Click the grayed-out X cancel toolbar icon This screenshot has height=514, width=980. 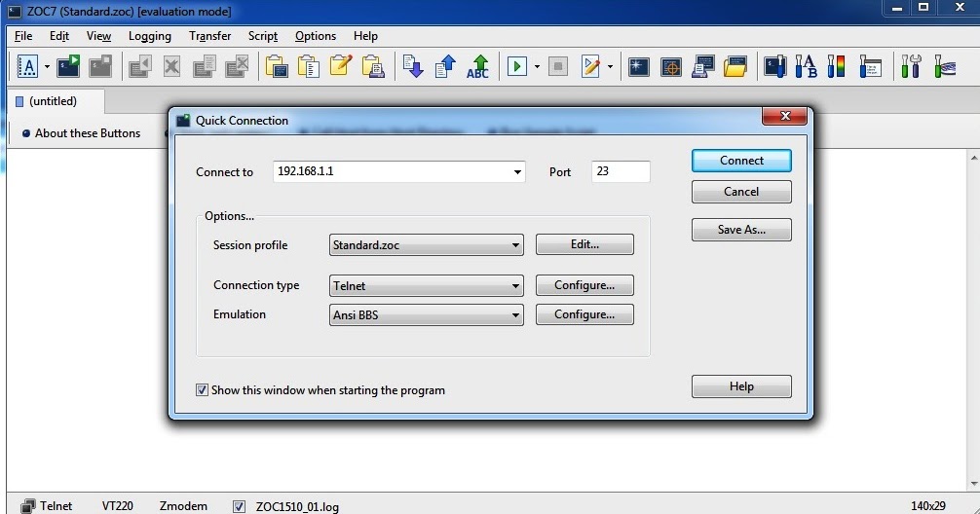(x=171, y=66)
